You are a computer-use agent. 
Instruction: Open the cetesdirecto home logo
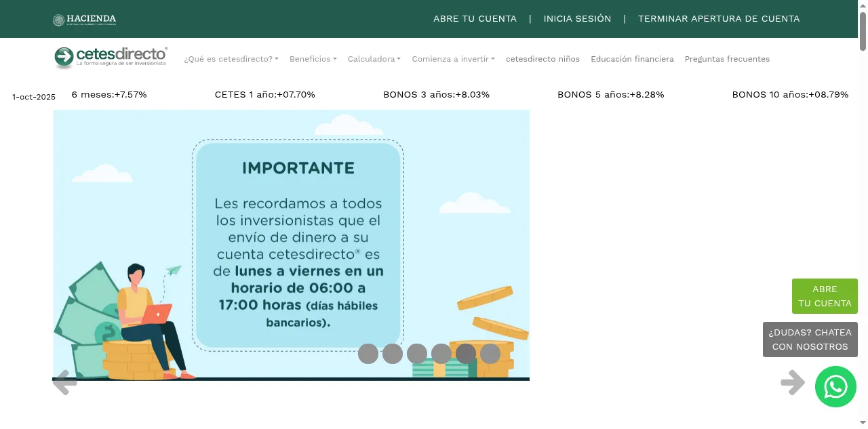(x=111, y=58)
